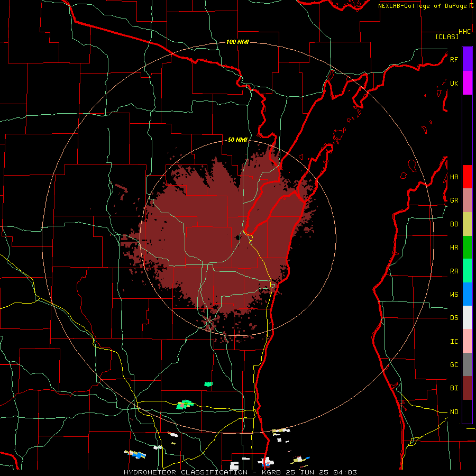Click the HR legend label

454,248
